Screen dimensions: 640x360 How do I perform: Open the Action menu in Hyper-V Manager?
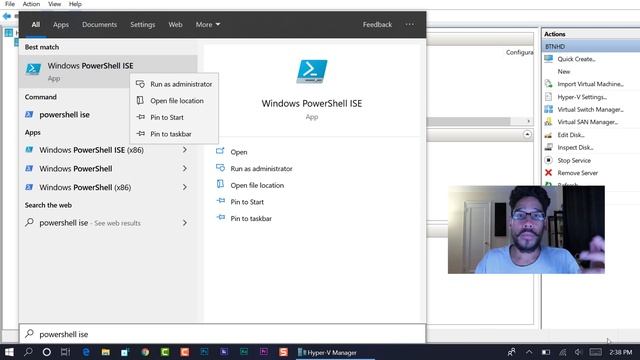point(31,4)
